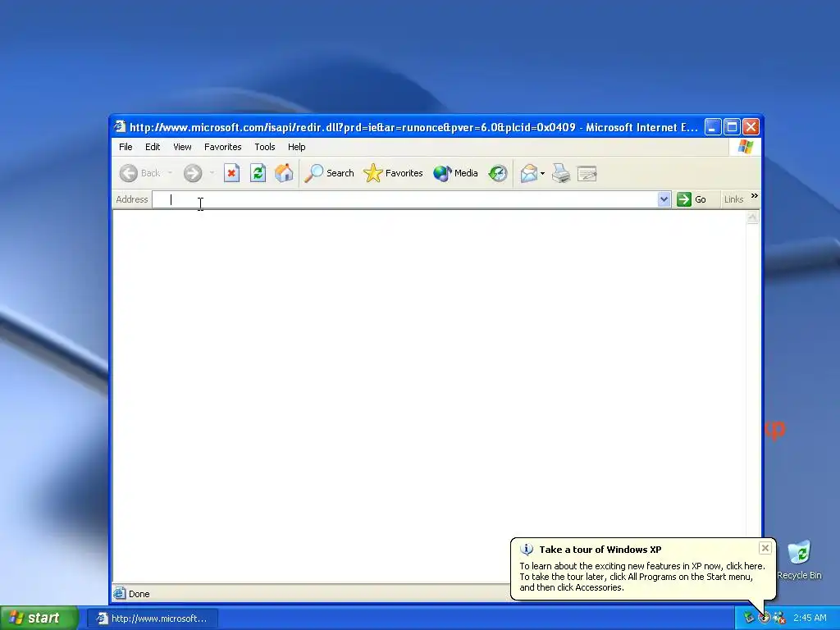Open the Address bar dropdown list
This screenshot has height=630, width=840.
point(664,199)
